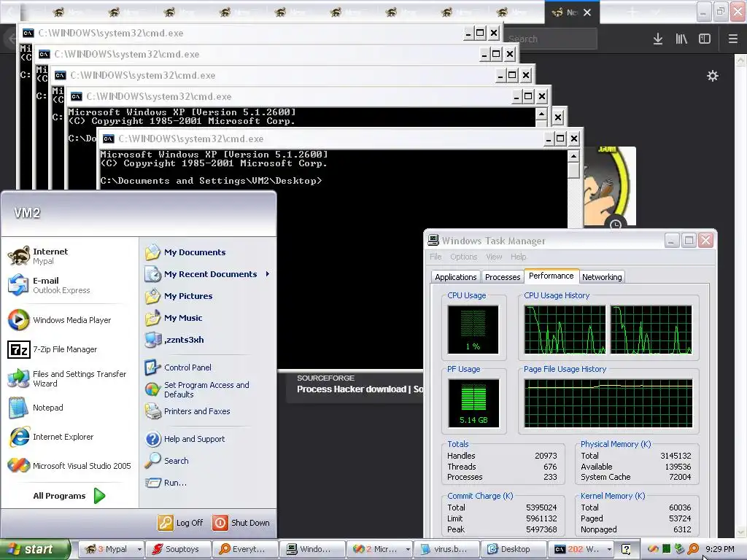Select the Performance tab in Task Manager

point(551,276)
